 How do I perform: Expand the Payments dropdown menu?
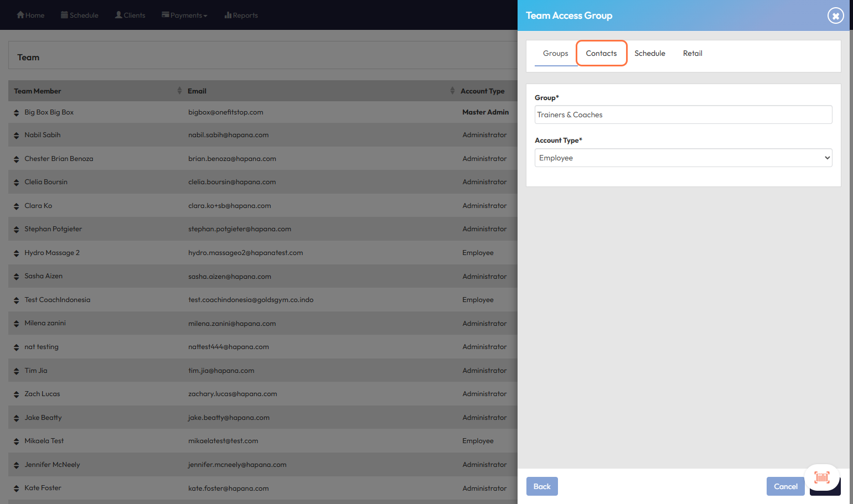184,15
